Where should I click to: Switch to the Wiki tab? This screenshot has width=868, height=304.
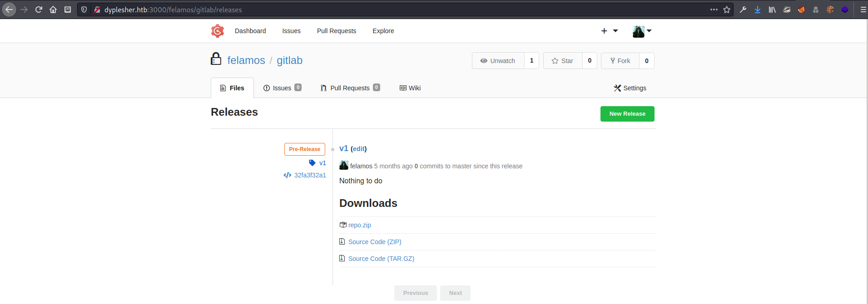410,88
